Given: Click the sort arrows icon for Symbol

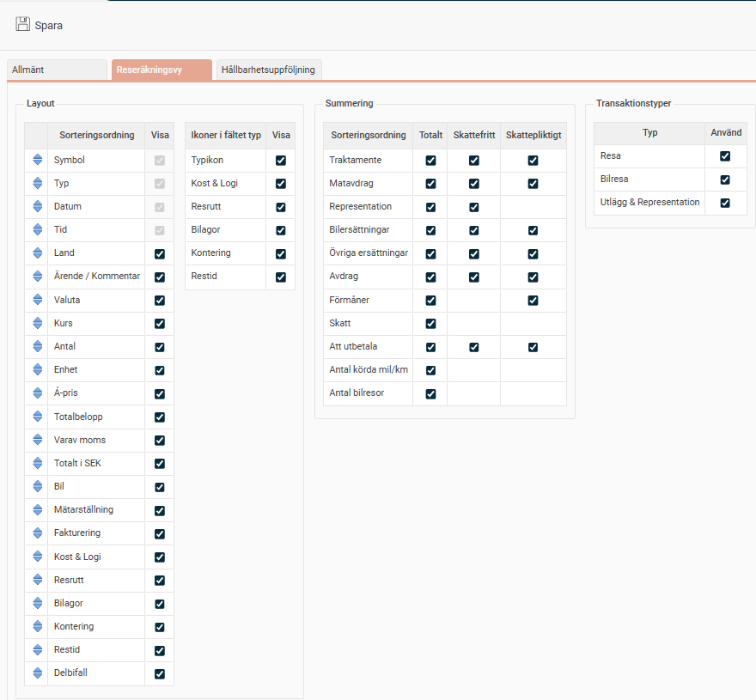Looking at the screenshot, I should pos(37,160).
